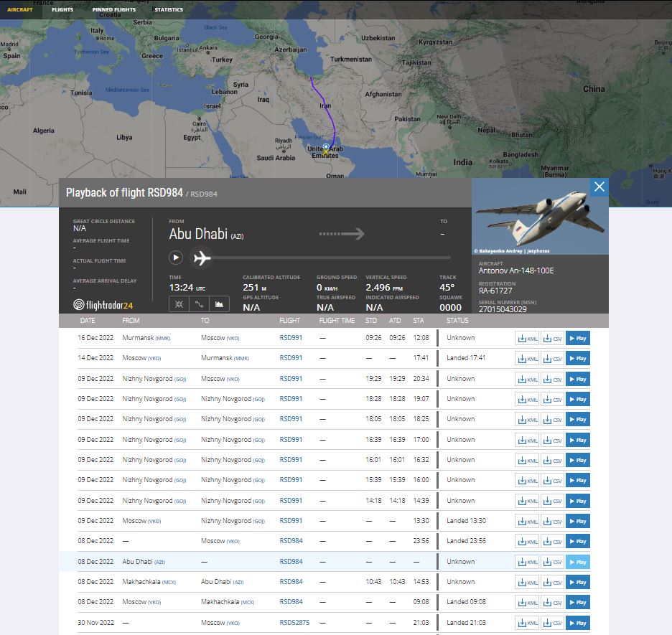
Task: Download KML for Makhachkala to Abu Dhabi flight
Action: coord(527,582)
